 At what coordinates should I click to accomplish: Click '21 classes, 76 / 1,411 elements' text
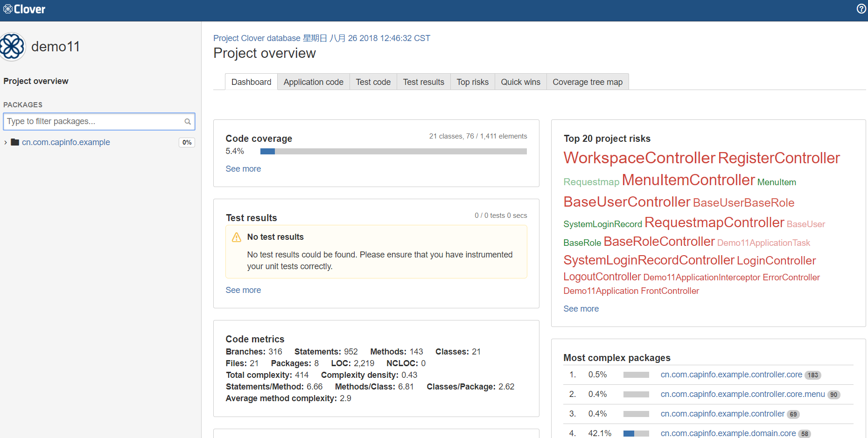point(478,136)
